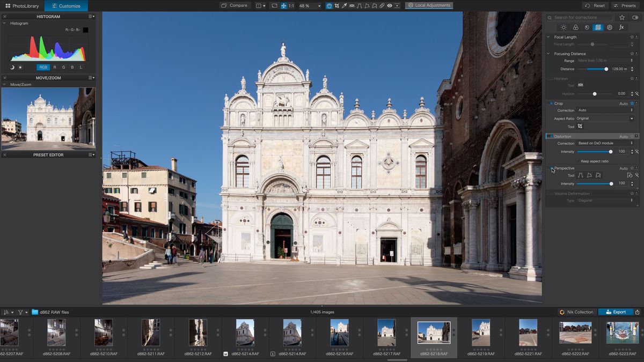Toggle the Perspective correction switch
The height and width of the screenshot is (362, 644).
(x=551, y=168)
